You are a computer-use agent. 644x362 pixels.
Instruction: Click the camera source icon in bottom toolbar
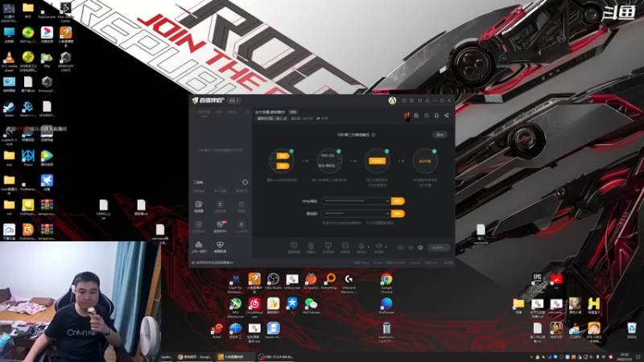click(x=311, y=247)
